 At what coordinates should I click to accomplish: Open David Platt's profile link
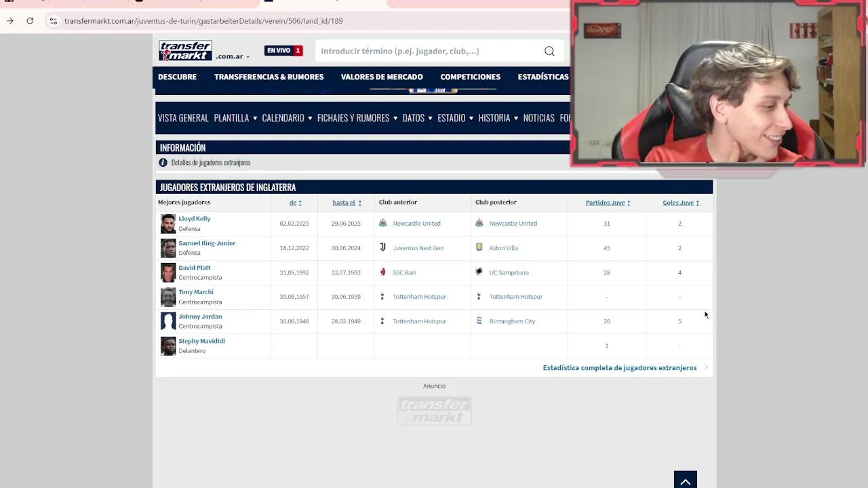click(x=195, y=268)
